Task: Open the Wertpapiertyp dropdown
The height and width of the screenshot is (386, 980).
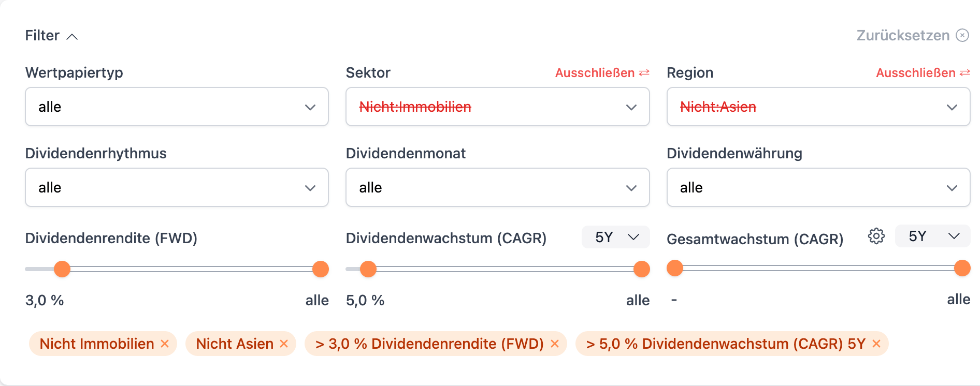Action: coord(176,107)
